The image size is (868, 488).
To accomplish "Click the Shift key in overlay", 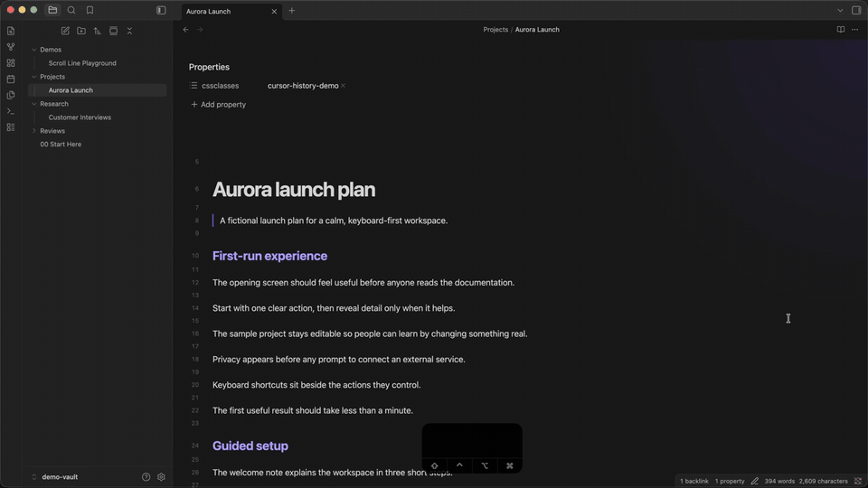I will [x=435, y=466].
